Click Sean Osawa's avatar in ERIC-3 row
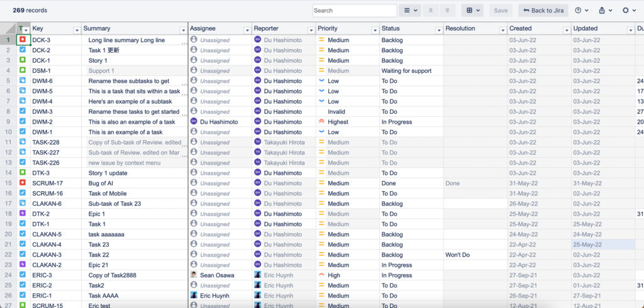This screenshot has height=308, width=644. [194, 275]
